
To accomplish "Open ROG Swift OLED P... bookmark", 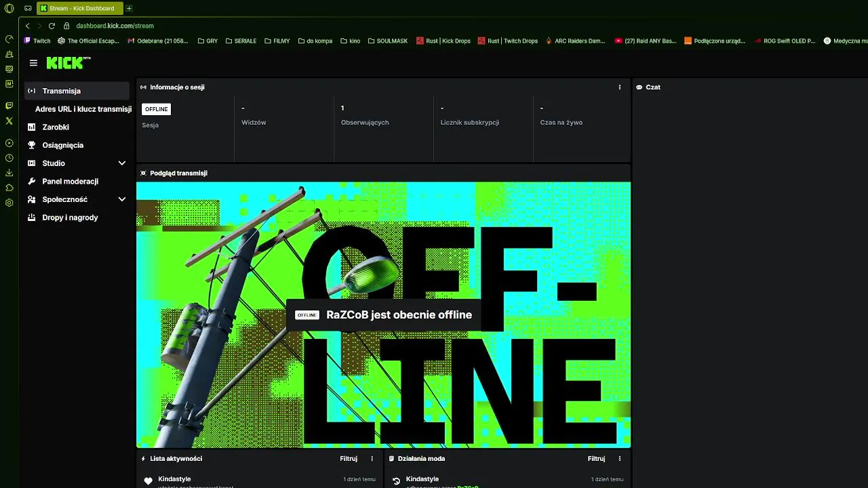I will 785,41.
